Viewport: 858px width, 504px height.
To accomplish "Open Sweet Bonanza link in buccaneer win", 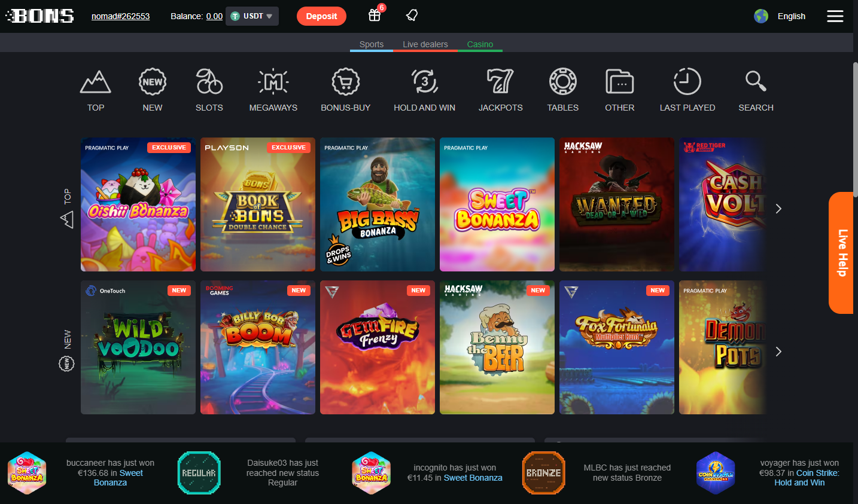I will (118, 478).
